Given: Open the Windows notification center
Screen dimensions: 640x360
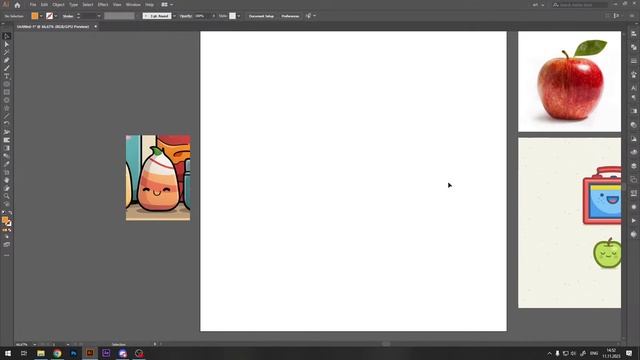Looking at the screenshot, I should 629,353.
